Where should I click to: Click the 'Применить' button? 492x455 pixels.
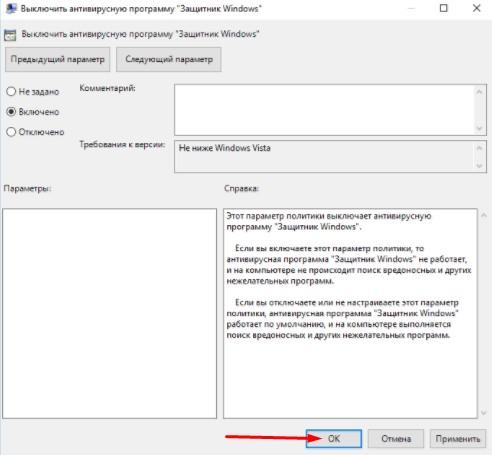[458, 438]
